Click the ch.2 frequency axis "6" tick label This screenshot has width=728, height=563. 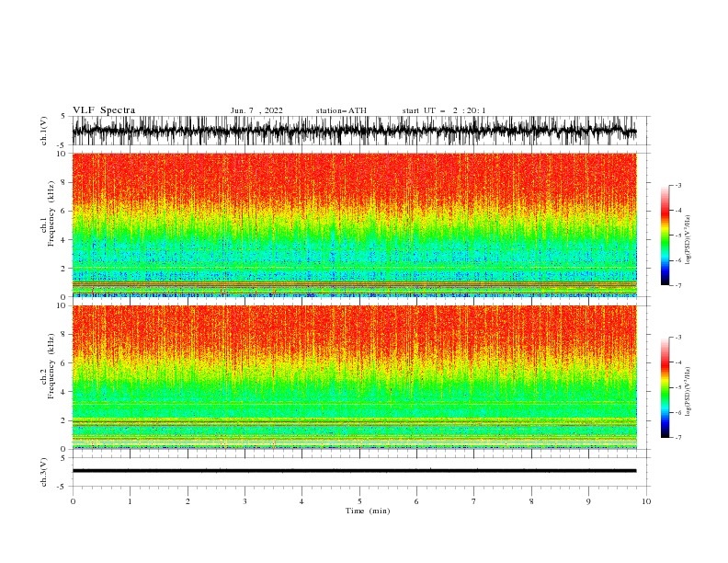(63, 363)
